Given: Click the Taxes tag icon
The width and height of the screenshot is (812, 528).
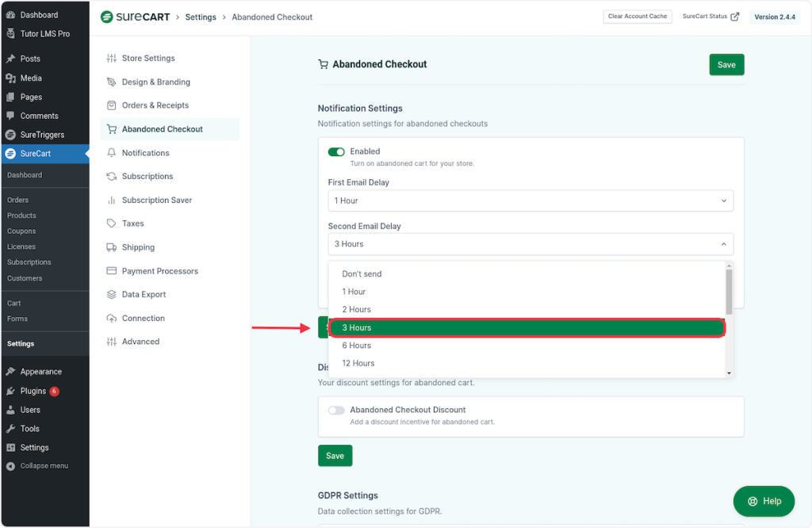Looking at the screenshot, I should [x=112, y=224].
